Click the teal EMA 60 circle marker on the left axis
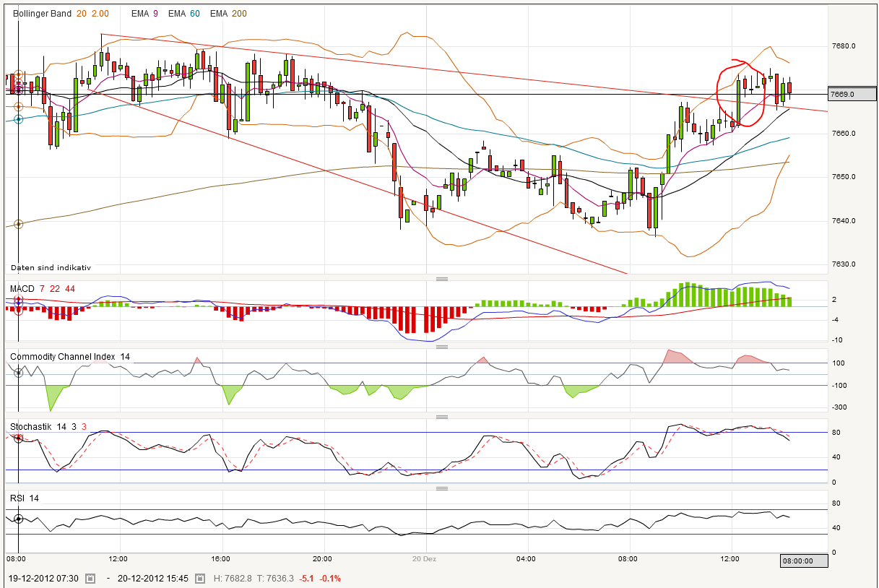Viewport: 879px width, 588px height. coord(18,118)
